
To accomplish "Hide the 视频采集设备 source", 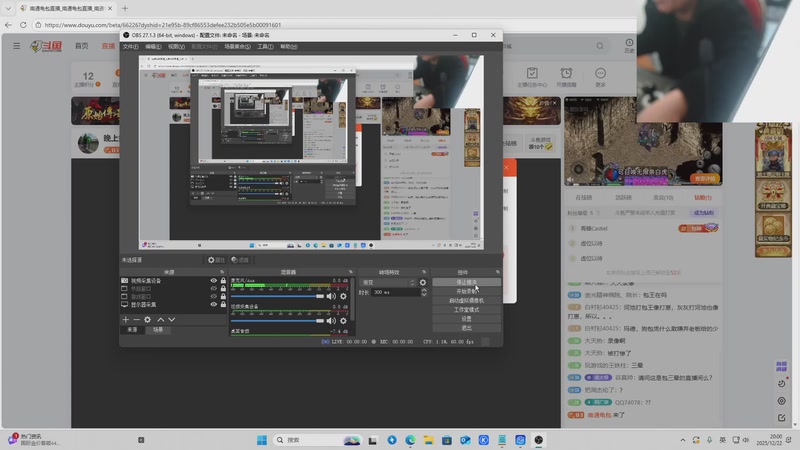I will pos(213,281).
